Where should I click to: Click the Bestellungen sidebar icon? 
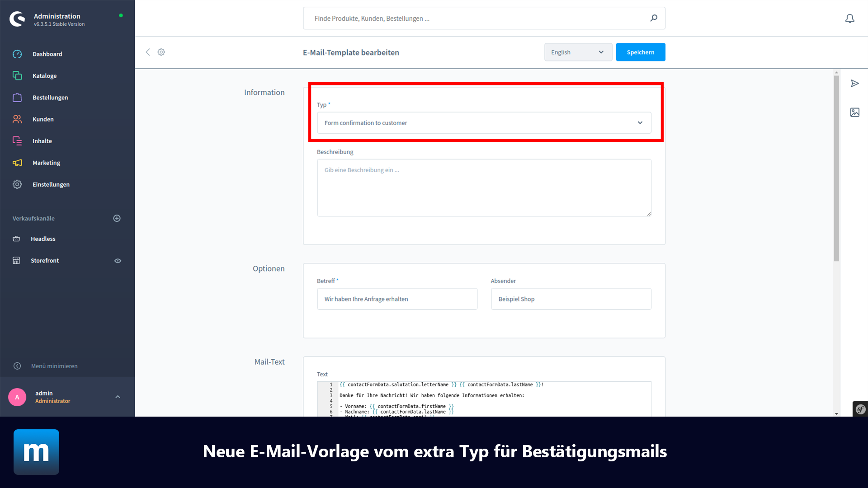point(18,97)
